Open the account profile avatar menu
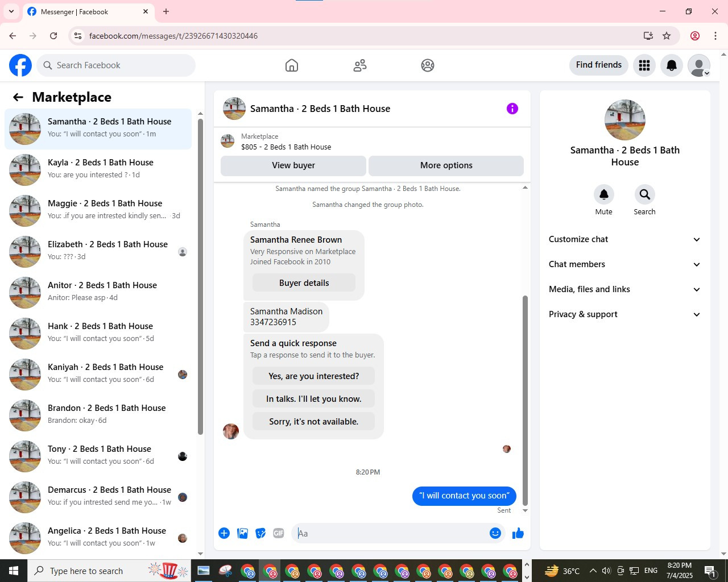Viewport: 728px width, 582px height. [699, 65]
